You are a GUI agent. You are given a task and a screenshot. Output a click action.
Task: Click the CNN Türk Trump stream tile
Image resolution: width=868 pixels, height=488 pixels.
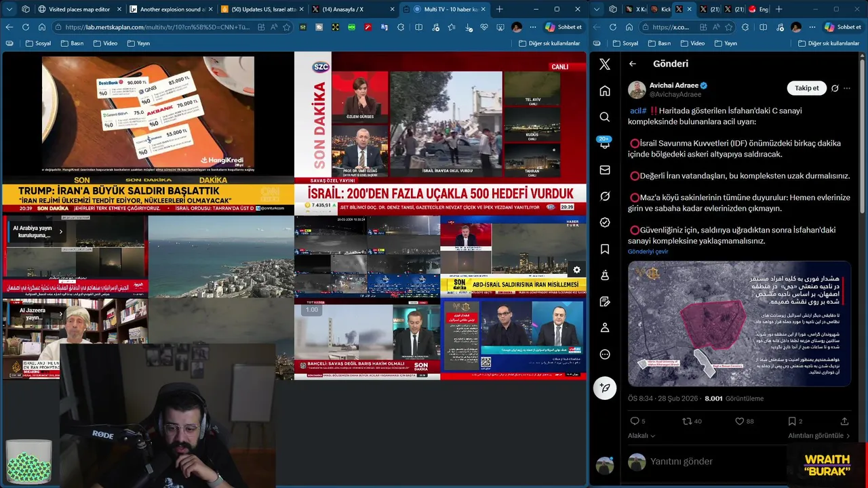pos(148,134)
